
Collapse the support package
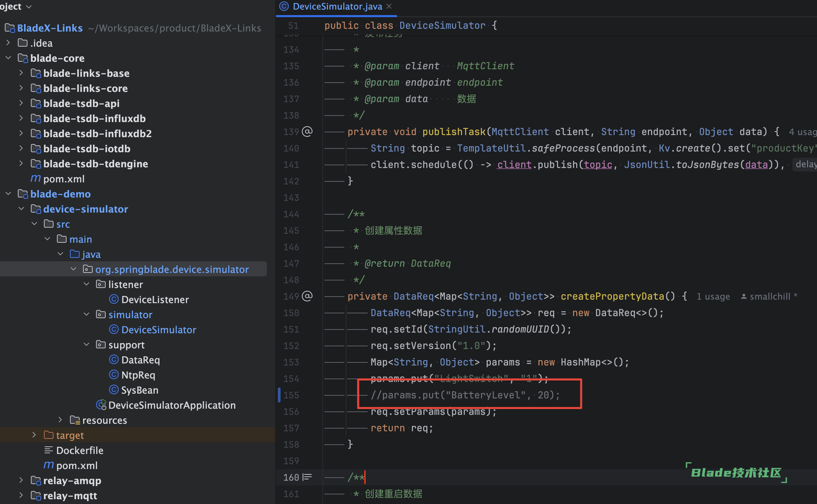tap(86, 345)
